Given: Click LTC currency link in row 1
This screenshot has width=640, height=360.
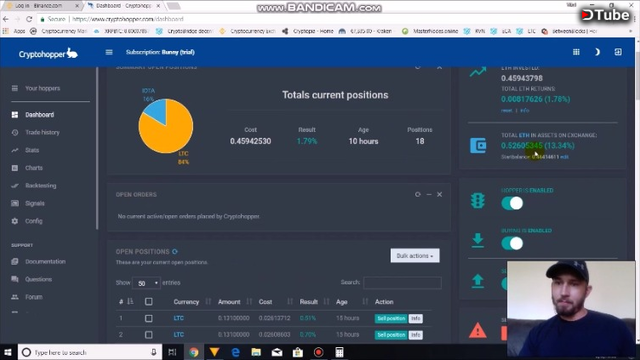Looking at the screenshot, I should pyautogui.click(x=179, y=318).
